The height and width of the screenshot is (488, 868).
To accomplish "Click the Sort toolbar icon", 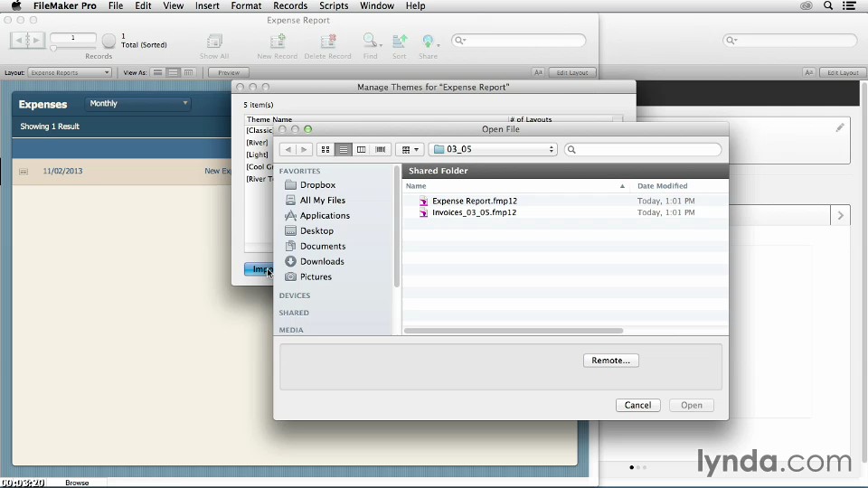I will (399, 41).
